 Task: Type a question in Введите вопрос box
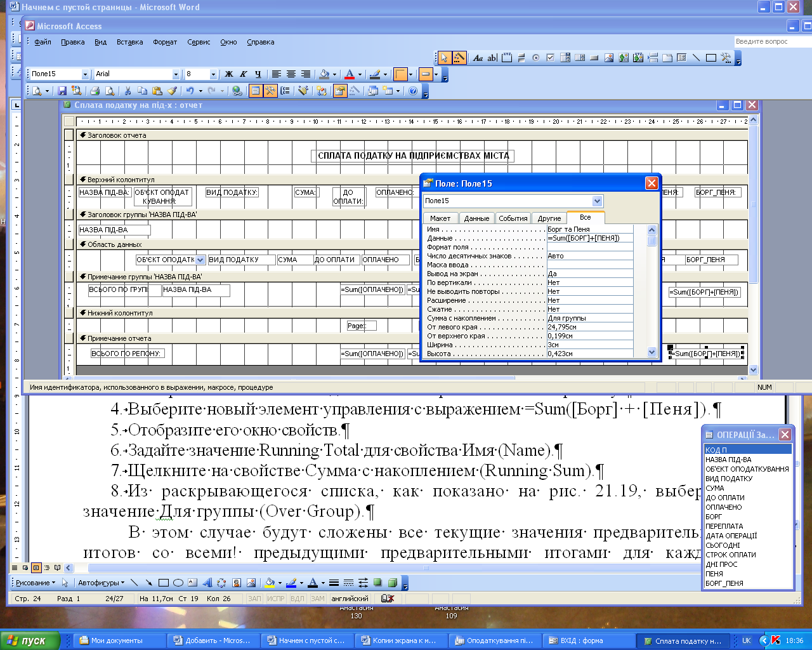(773, 41)
